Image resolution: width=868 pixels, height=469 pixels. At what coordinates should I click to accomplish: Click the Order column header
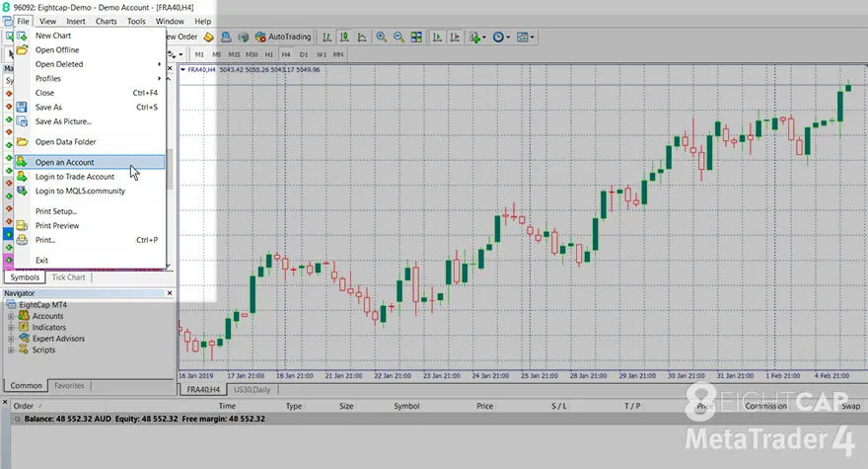coord(24,406)
